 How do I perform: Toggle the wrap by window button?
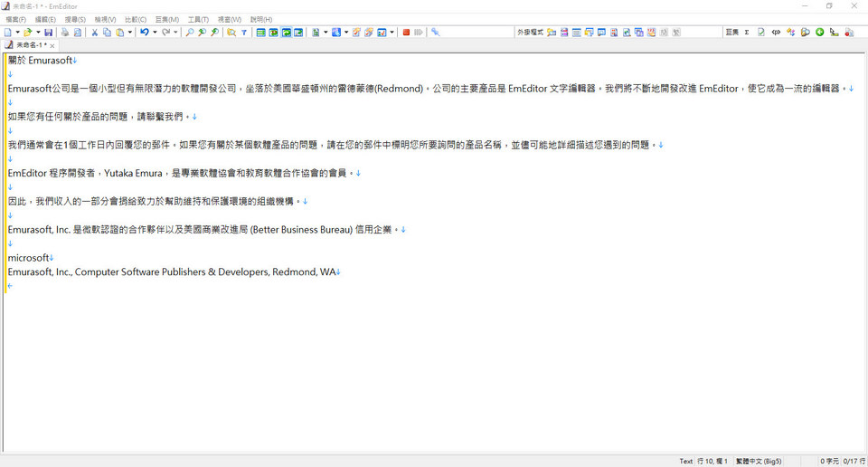[x=286, y=33]
